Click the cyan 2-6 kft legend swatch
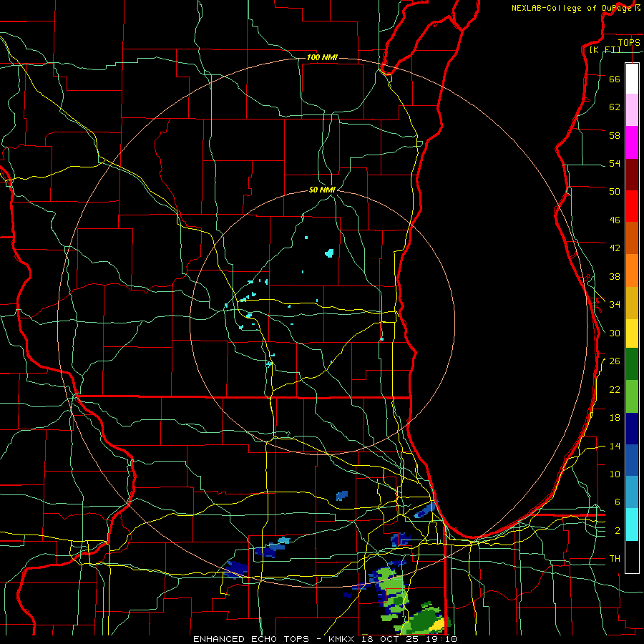Screen dimensions: 644x644 pos(632,525)
